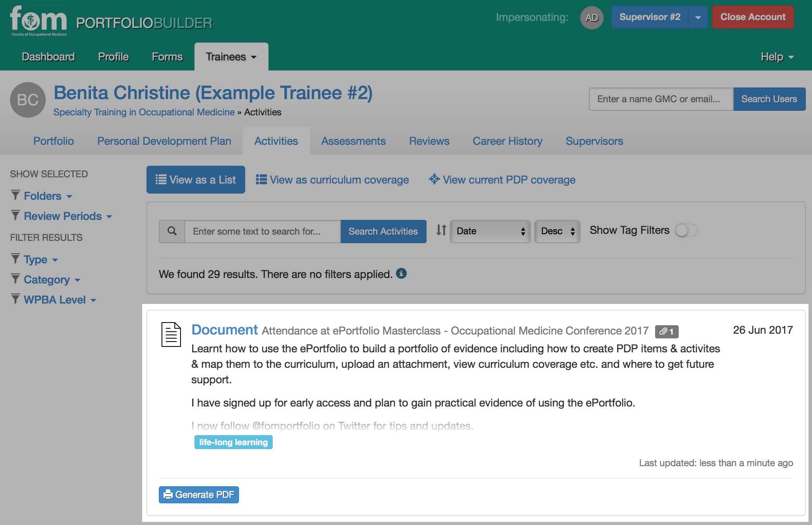
Task: Click the attachment paperclip badge
Action: coord(667,331)
